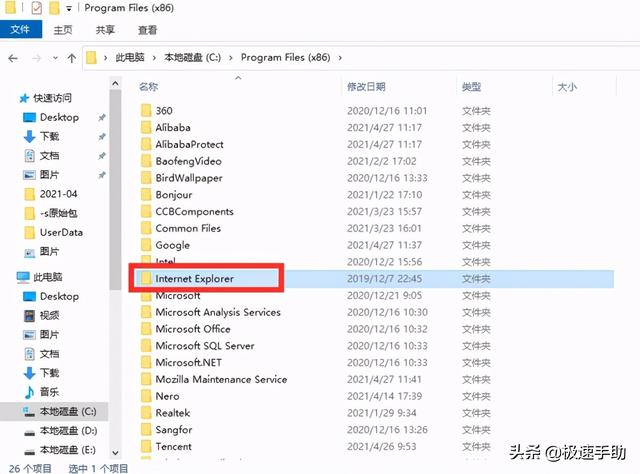Click 此电脑 in the address bar

(130, 58)
